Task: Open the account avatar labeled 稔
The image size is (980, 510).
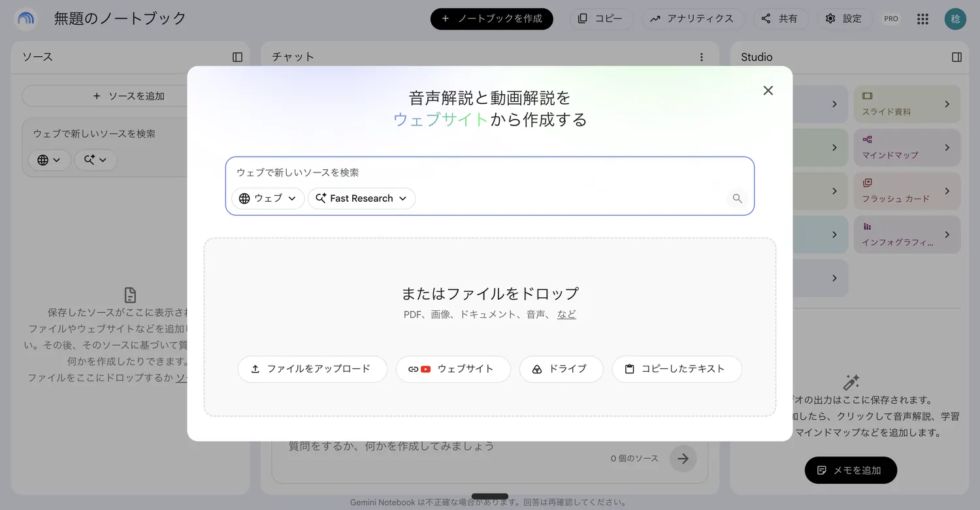Action: 955,19
